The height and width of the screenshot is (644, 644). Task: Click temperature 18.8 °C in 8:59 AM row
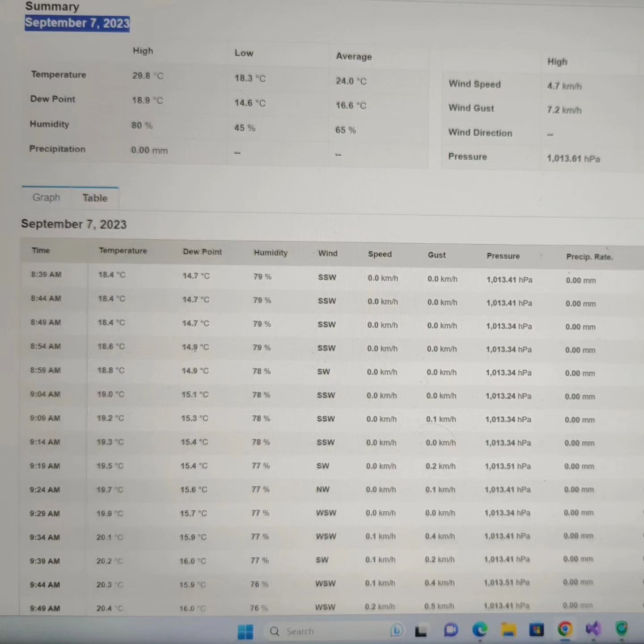[x=111, y=370]
